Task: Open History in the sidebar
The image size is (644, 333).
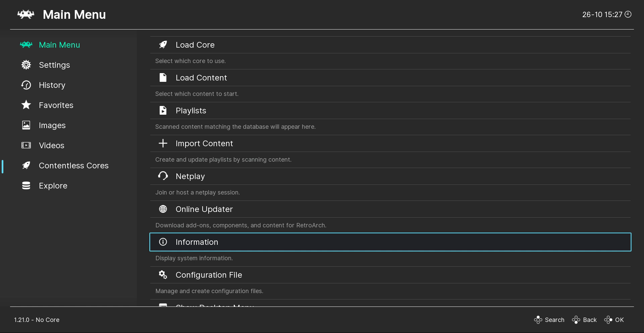Action: [x=52, y=85]
